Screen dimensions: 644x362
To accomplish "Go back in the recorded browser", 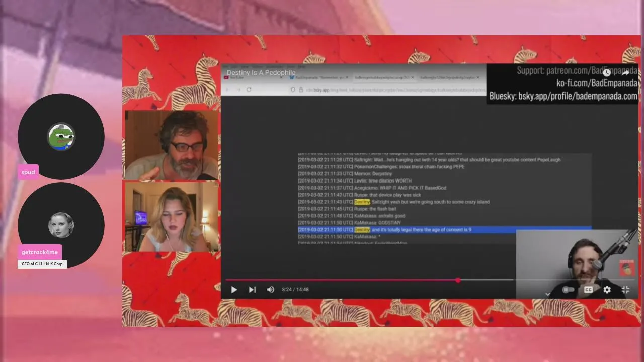I will 227,89.
